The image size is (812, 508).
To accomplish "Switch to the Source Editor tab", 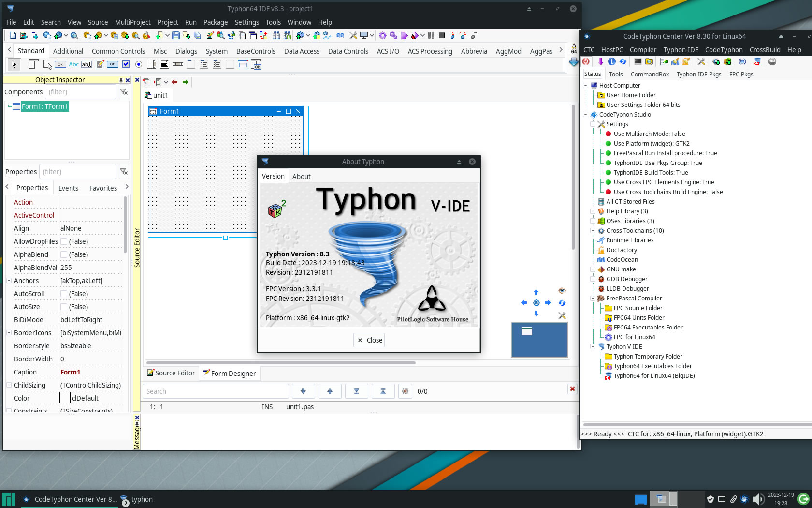I will click(171, 373).
